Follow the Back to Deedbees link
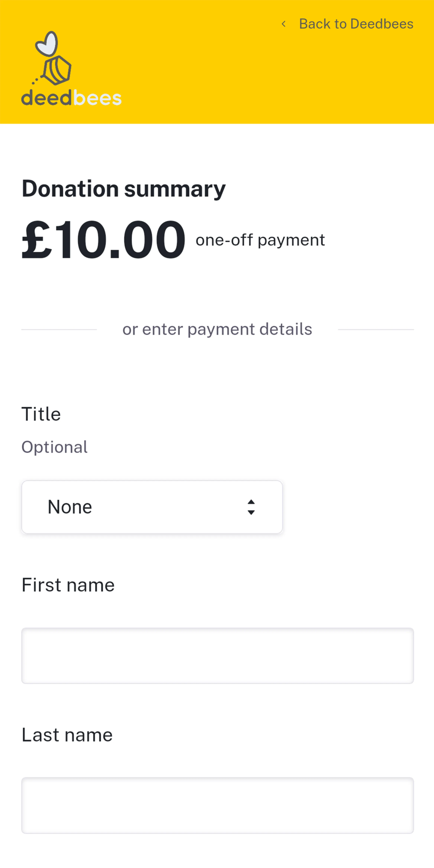 356,24
